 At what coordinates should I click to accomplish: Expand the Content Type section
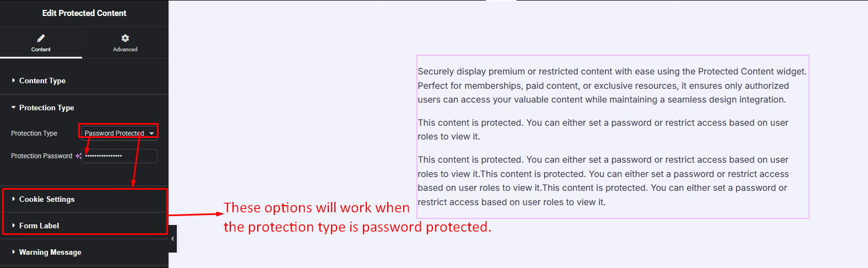(42, 81)
